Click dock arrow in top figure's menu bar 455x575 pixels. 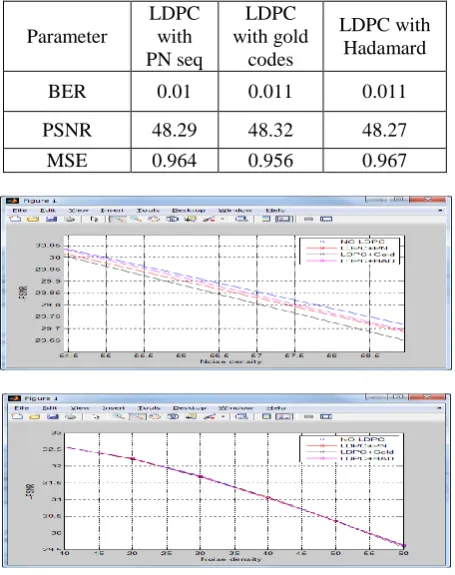pos(440,210)
